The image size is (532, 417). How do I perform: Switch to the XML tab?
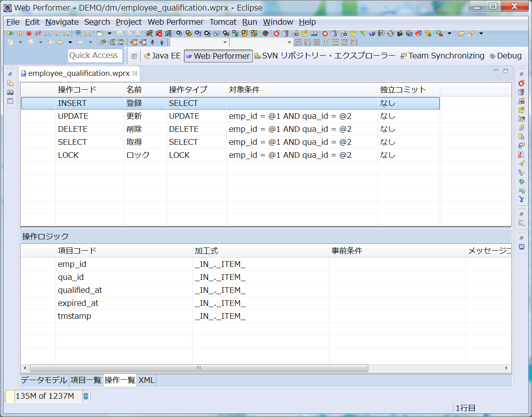pyautogui.click(x=146, y=380)
